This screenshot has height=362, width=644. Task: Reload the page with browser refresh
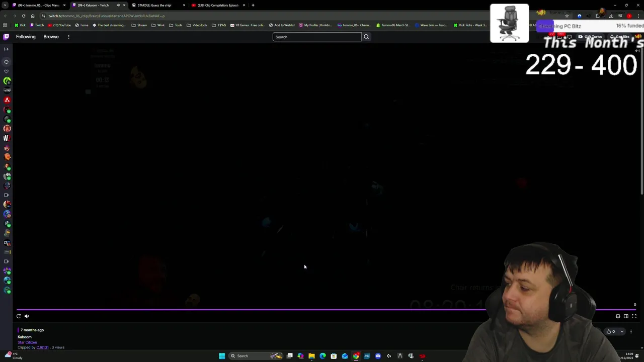[23, 16]
